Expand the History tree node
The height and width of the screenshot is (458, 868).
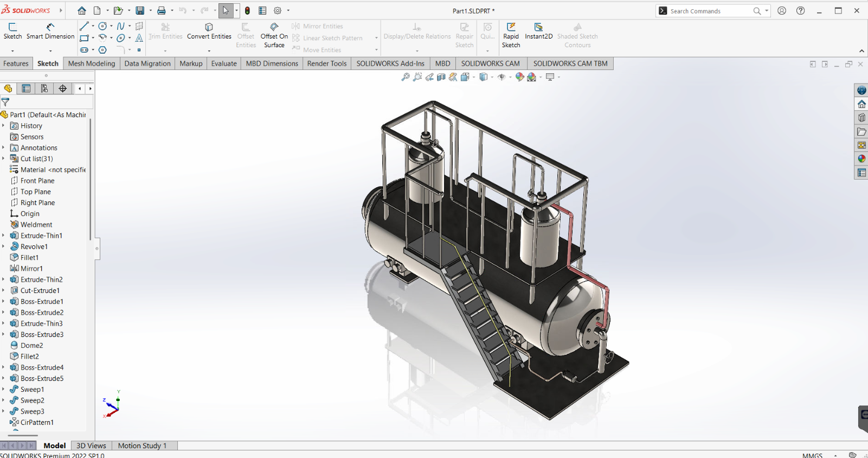click(3, 126)
